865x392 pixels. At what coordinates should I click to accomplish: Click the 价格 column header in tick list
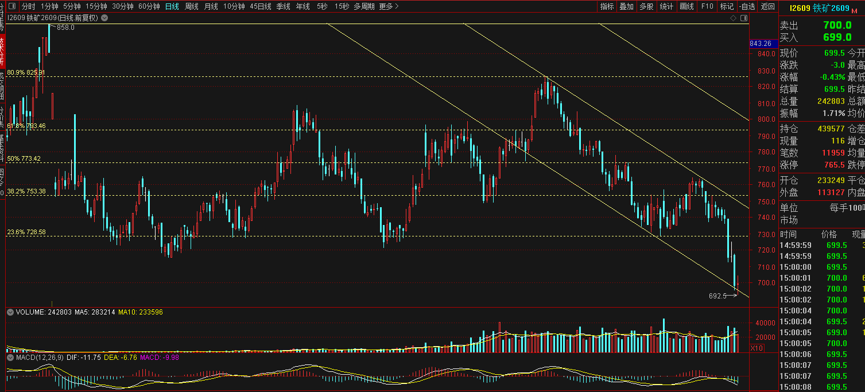click(x=829, y=234)
